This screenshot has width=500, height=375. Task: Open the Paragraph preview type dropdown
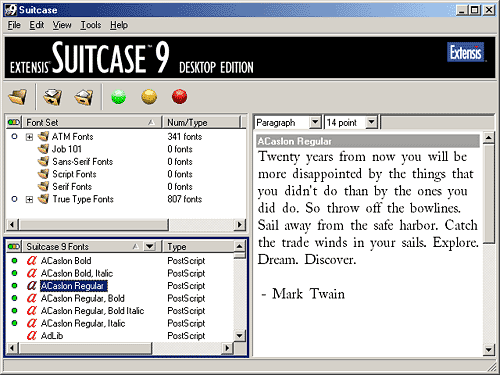click(x=315, y=122)
